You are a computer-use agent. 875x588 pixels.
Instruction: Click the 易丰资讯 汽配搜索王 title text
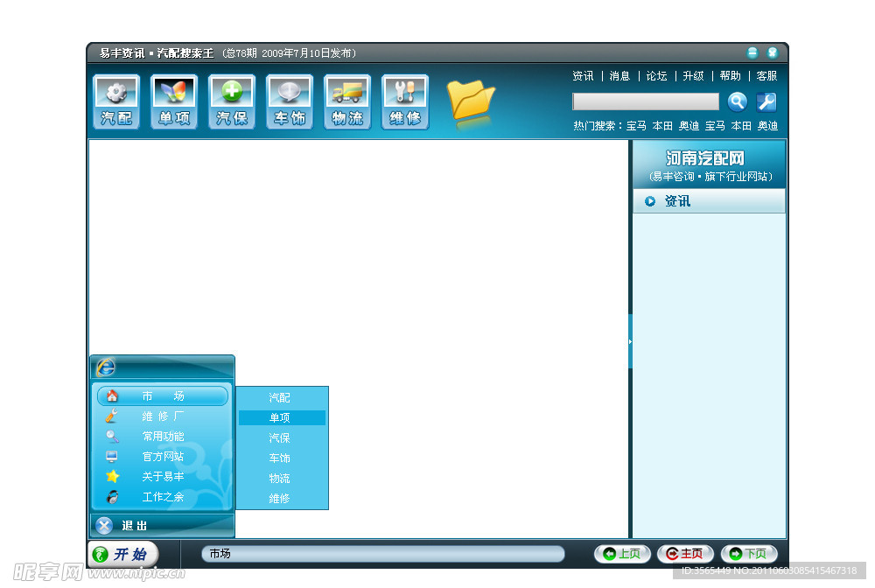(157, 53)
